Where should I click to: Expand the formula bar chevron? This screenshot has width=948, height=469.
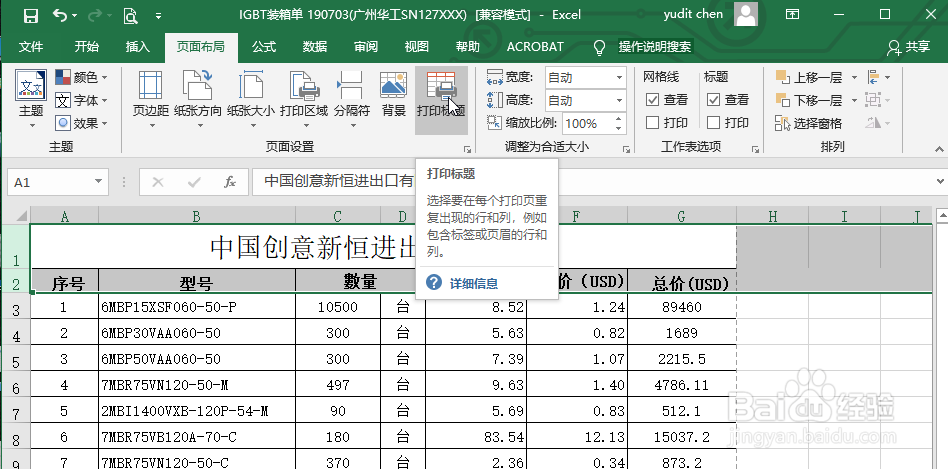[x=940, y=181]
